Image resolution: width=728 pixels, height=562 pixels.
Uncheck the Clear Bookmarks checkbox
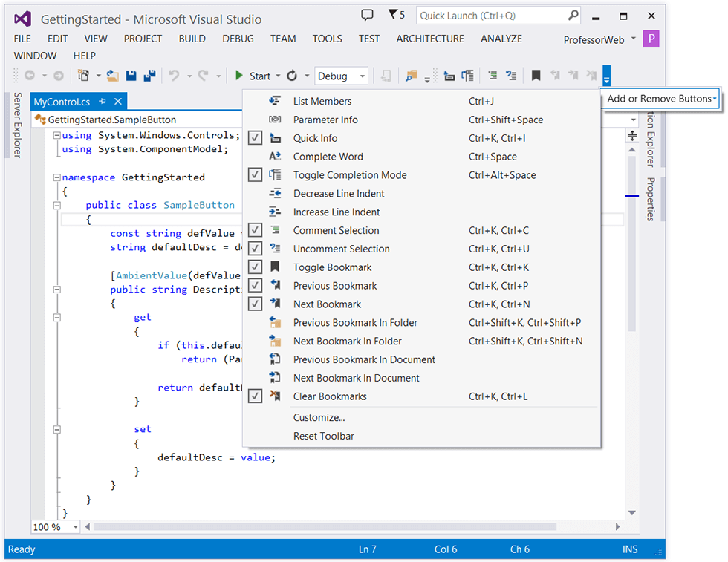255,396
